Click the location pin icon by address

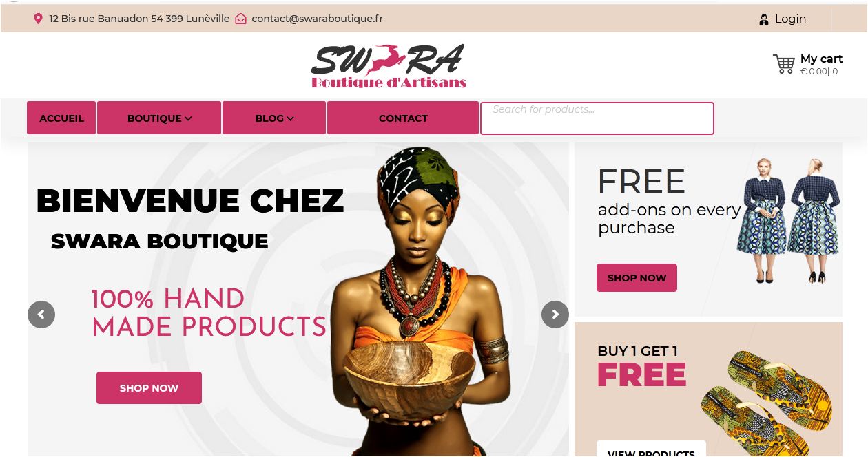(x=38, y=19)
